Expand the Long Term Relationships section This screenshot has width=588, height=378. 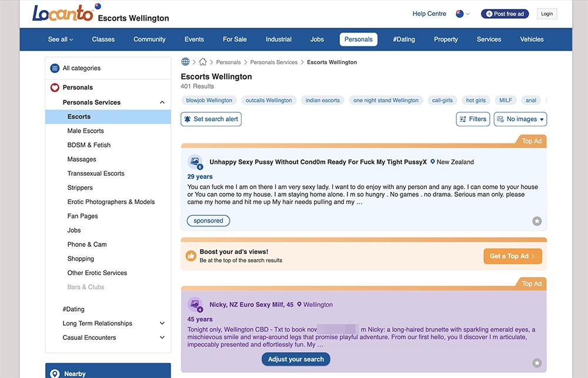[162, 323]
